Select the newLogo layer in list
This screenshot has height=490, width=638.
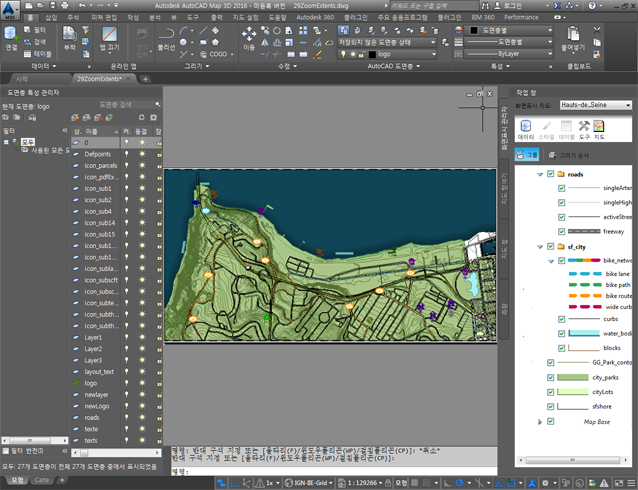tap(96, 406)
